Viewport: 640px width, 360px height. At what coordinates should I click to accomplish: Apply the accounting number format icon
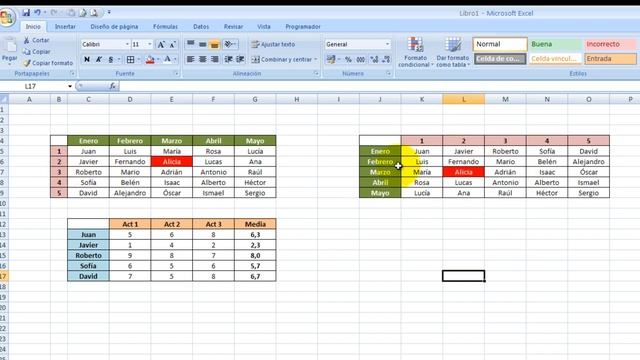(x=331, y=60)
